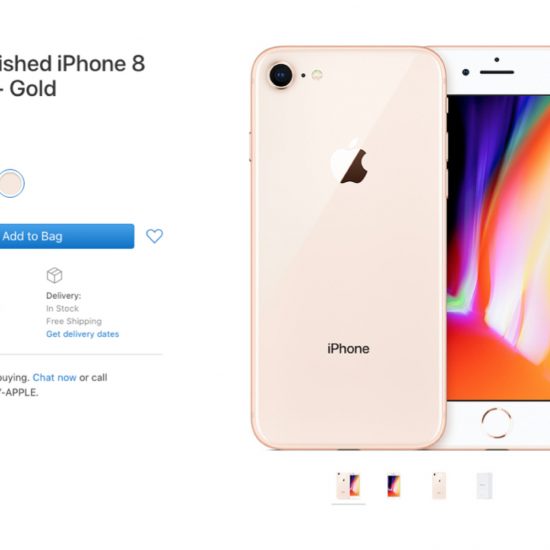This screenshot has width=550, height=550.
Task: Open the Get delivery dates link
Action: [82, 334]
